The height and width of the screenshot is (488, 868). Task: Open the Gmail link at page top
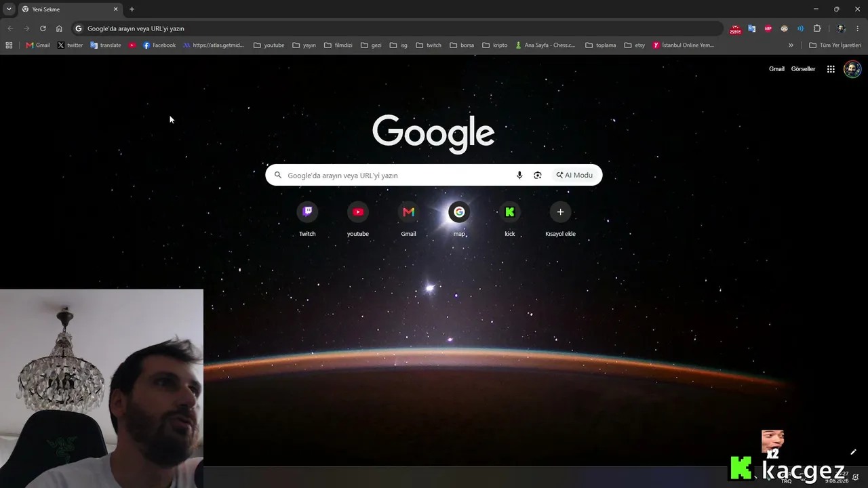click(x=776, y=69)
